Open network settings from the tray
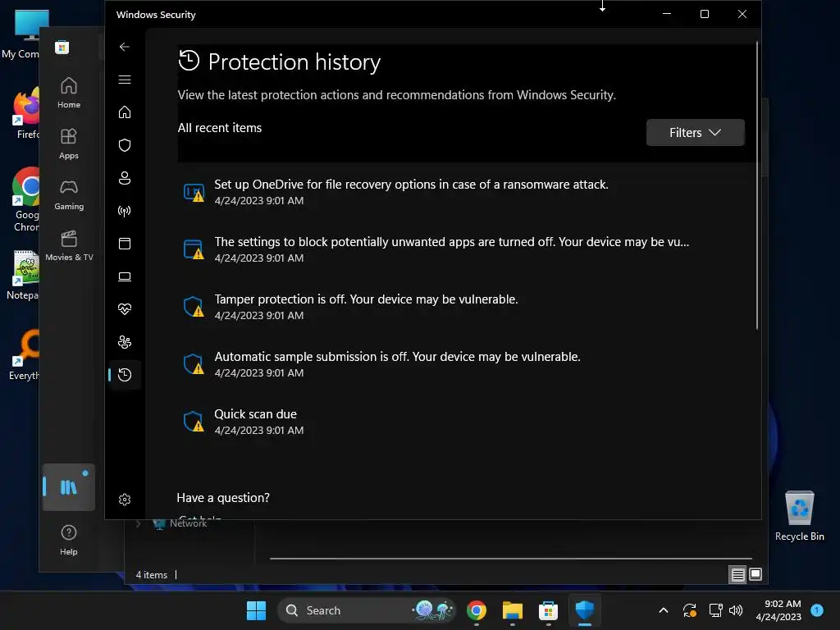Screen dimensions: 840x630 tap(715, 610)
